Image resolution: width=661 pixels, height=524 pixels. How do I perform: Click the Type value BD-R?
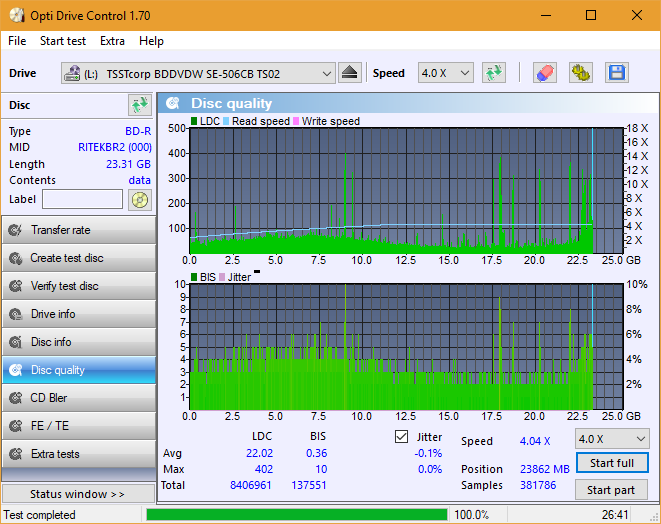pyautogui.click(x=138, y=131)
